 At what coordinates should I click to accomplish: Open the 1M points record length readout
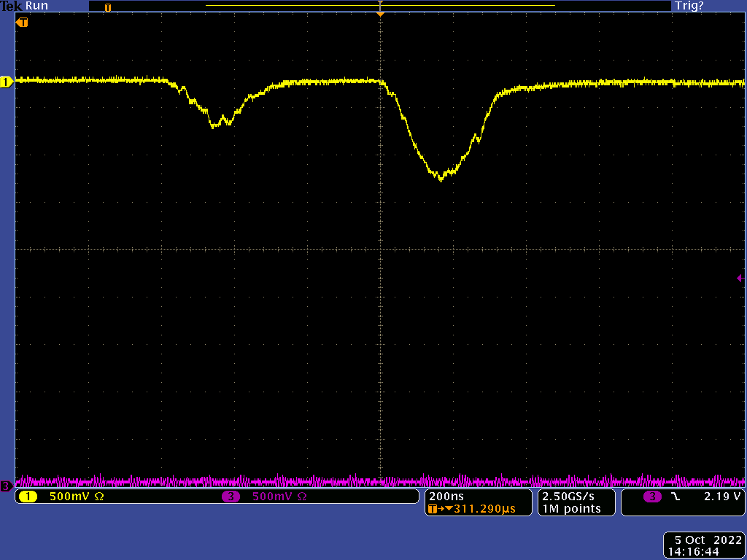[571, 508]
